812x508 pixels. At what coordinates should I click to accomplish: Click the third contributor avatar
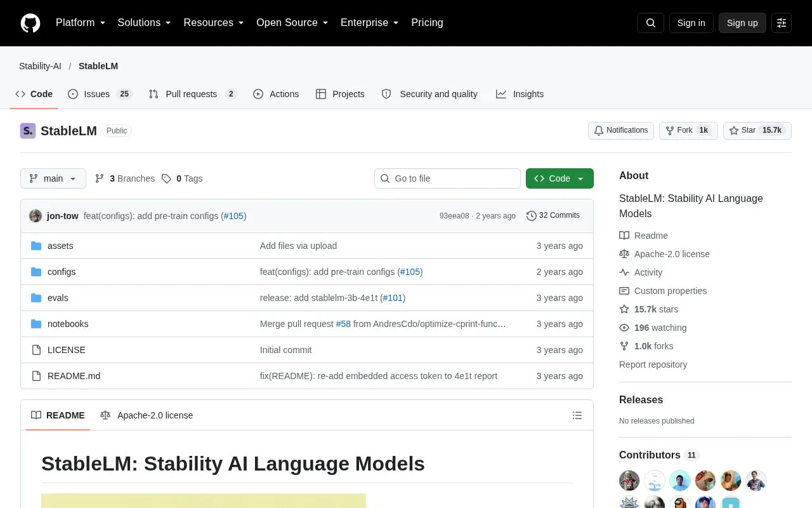click(x=680, y=481)
